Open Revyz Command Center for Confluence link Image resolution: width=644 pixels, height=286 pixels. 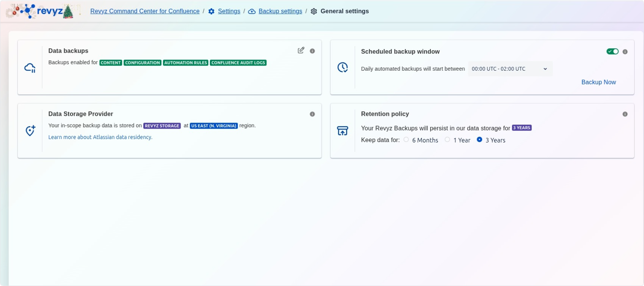[x=145, y=11]
